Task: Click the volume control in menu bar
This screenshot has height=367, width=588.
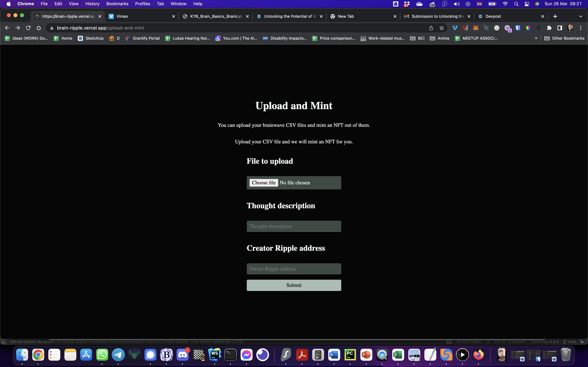Action: click(456, 4)
